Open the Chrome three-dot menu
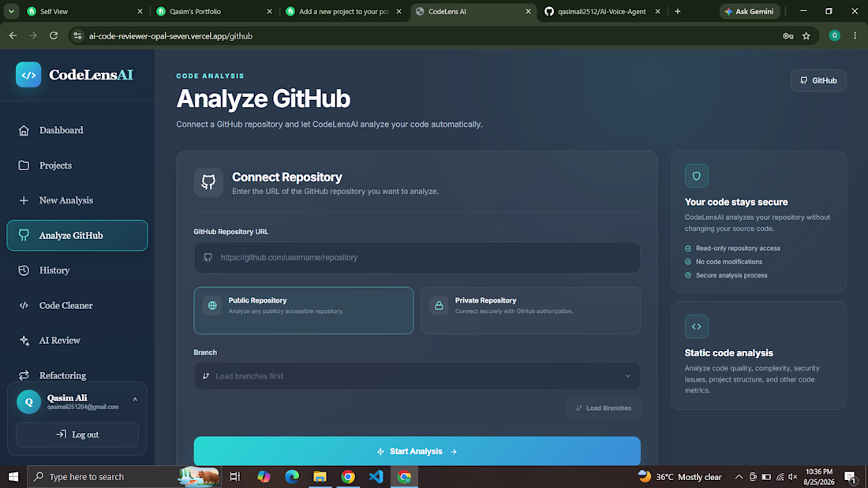The image size is (868, 488). [855, 36]
